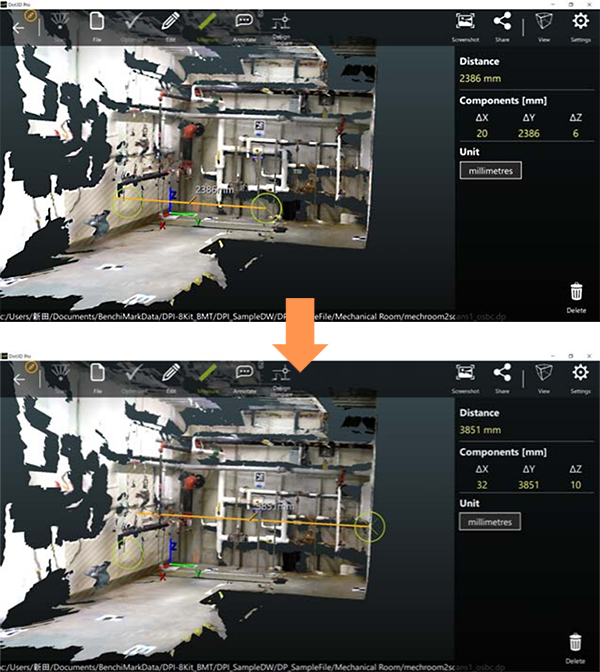Click the file path text under the 2386 mm view
The height and width of the screenshot is (672, 600).
[x=253, y=317]
